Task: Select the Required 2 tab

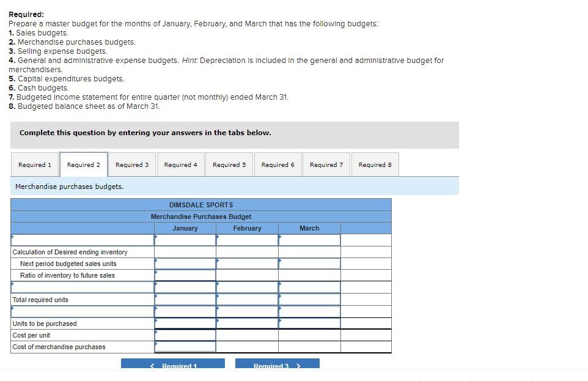Action: [84, 165]
